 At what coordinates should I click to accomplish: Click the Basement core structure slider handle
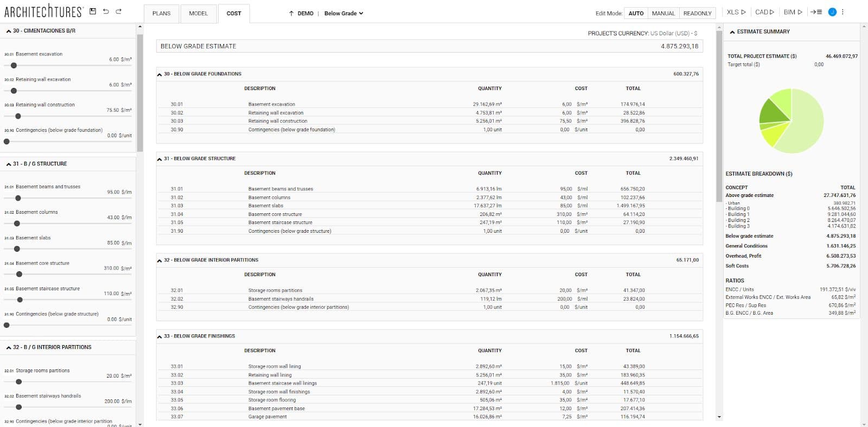(19, 275)
